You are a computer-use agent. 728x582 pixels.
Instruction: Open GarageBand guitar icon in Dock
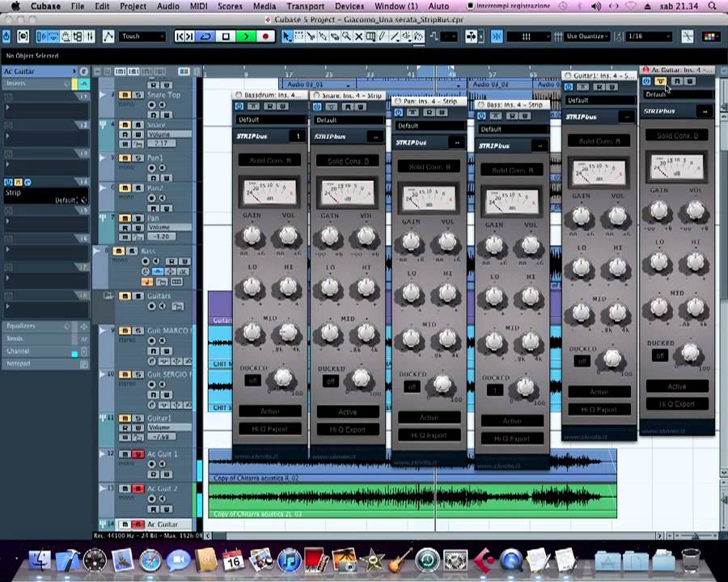point(400,559)
